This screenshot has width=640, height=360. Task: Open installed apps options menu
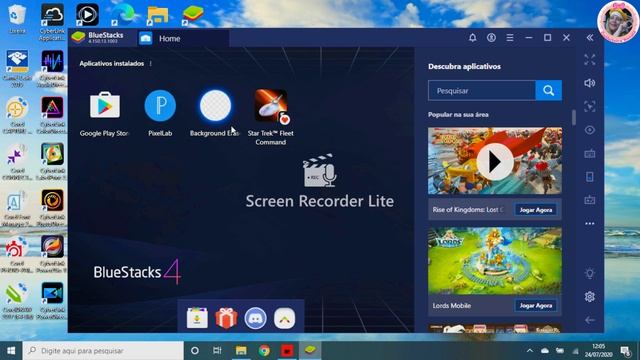(151, 64)
